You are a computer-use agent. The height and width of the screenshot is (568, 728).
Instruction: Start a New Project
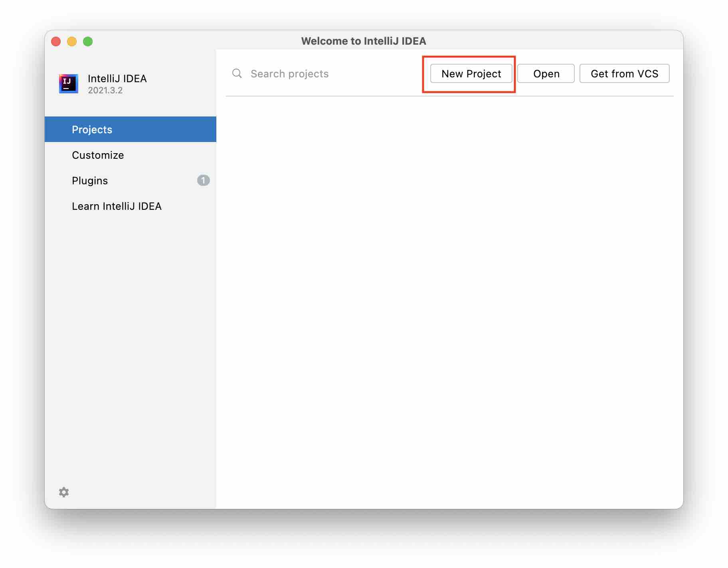[471, 73]
